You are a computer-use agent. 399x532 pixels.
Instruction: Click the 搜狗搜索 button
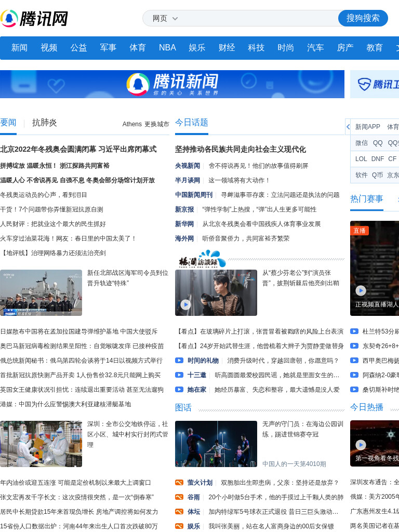[x=363, y=18]
